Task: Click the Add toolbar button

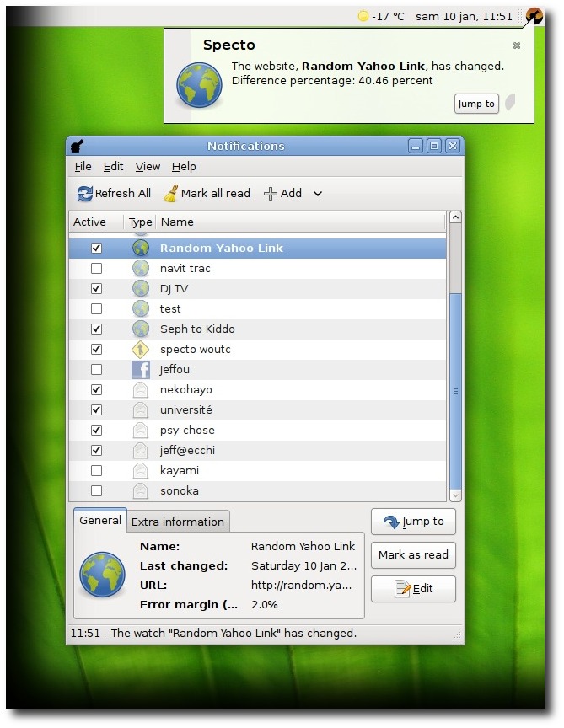Action: point(282,193)
